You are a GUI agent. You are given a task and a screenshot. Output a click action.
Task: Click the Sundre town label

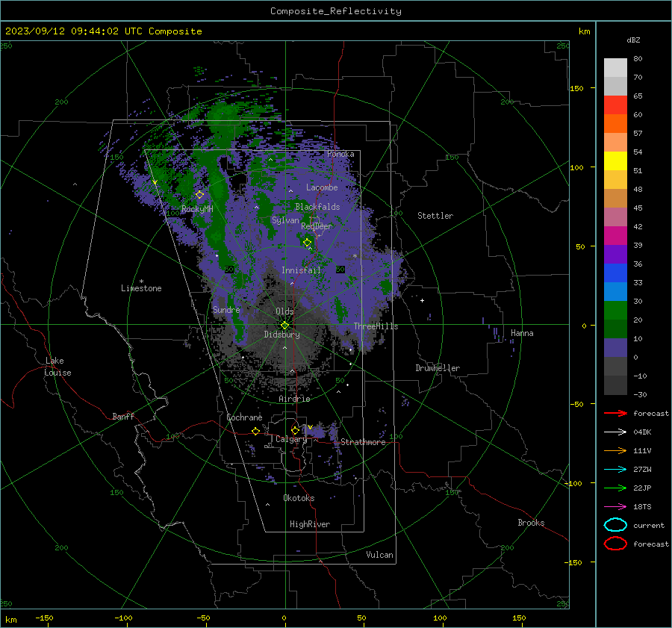(x=226, y=309)
